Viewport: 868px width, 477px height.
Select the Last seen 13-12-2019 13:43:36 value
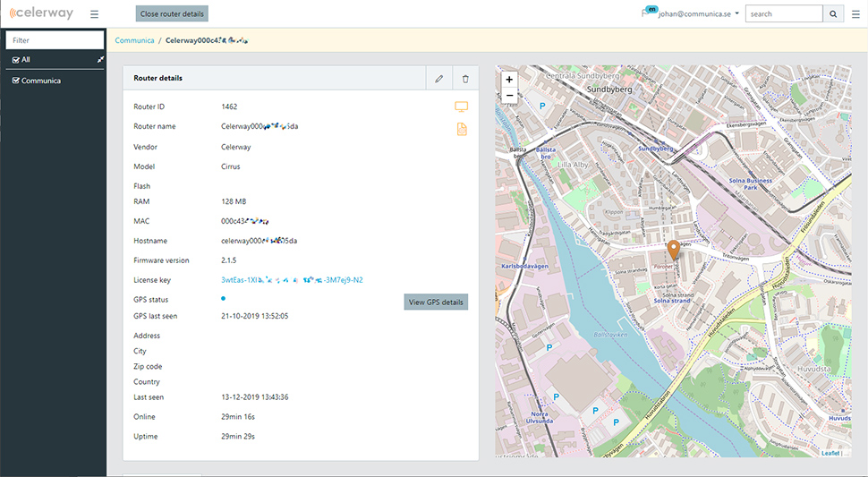tap(255, 397)
